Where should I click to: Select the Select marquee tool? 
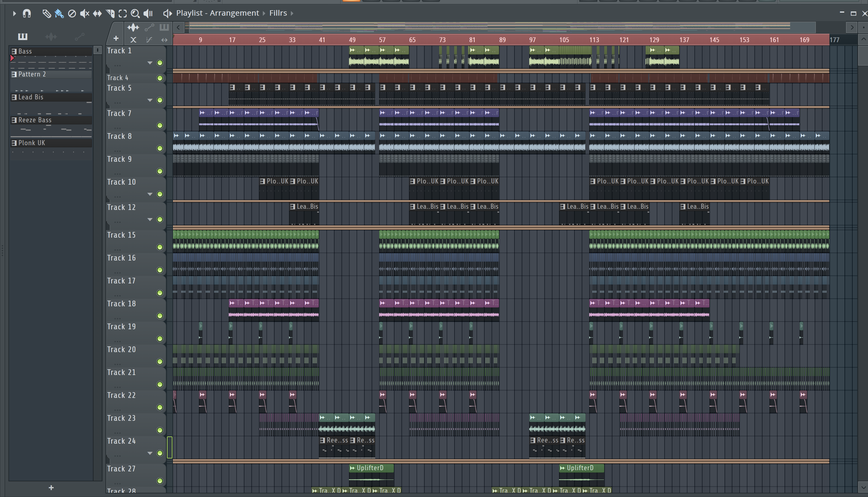pos(123,13)
